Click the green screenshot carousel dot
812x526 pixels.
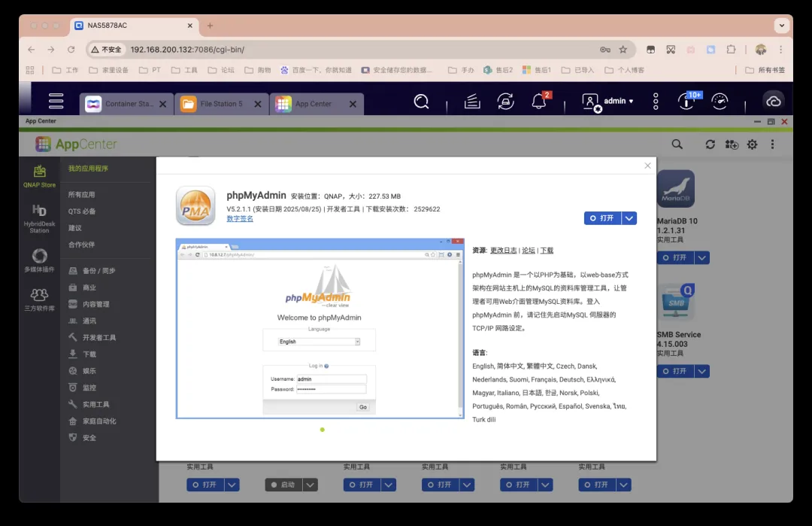click(322, 430)
